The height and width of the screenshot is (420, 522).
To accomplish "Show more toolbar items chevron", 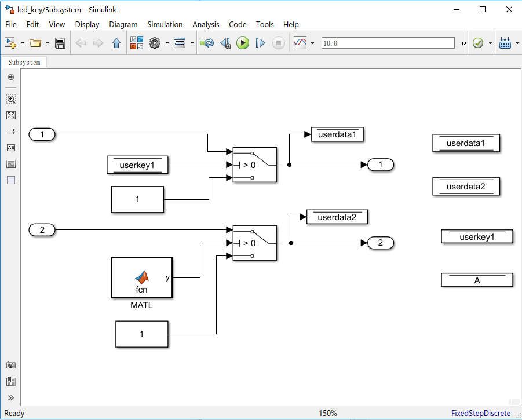I will (x=463, y=43).
